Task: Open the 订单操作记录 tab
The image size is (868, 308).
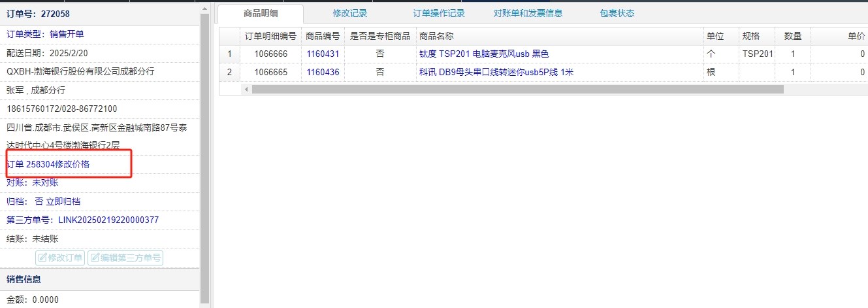Action: (439, 13)
